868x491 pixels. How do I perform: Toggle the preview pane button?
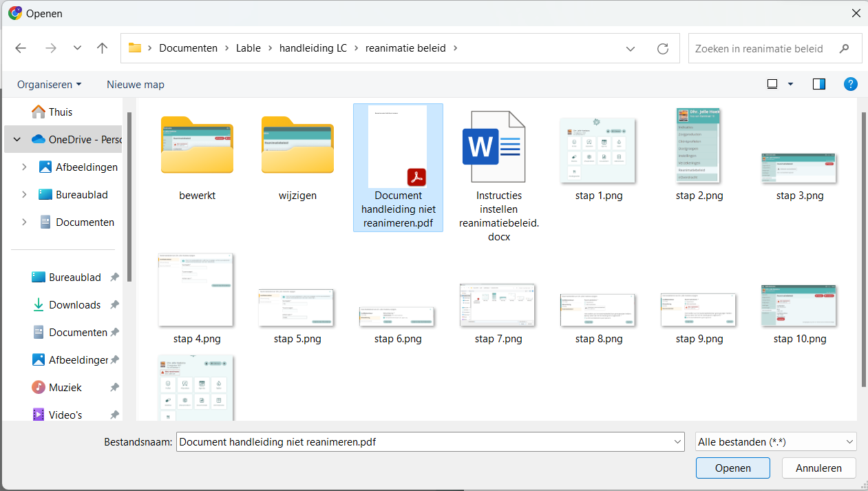[x=818, y=84]
